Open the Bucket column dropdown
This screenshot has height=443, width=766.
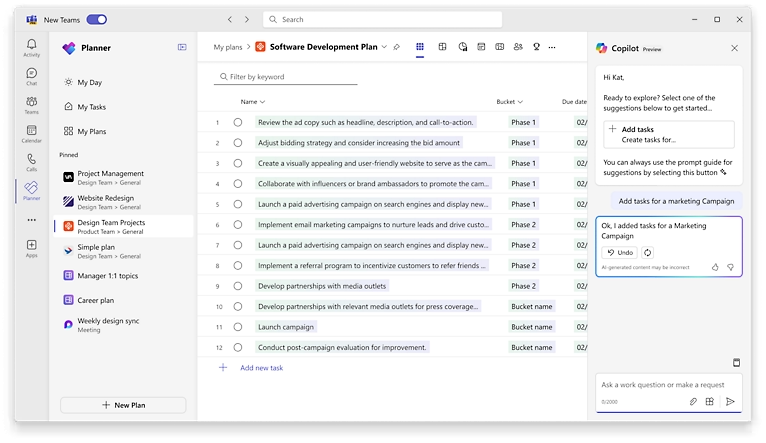point(520,101)
